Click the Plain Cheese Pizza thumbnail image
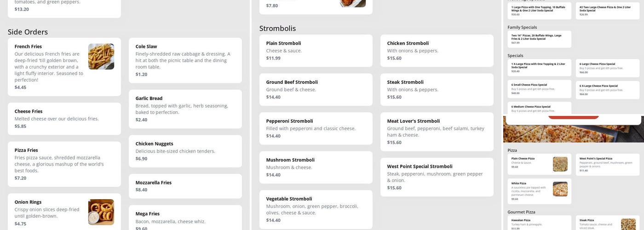644x230 pixels. 560,164
